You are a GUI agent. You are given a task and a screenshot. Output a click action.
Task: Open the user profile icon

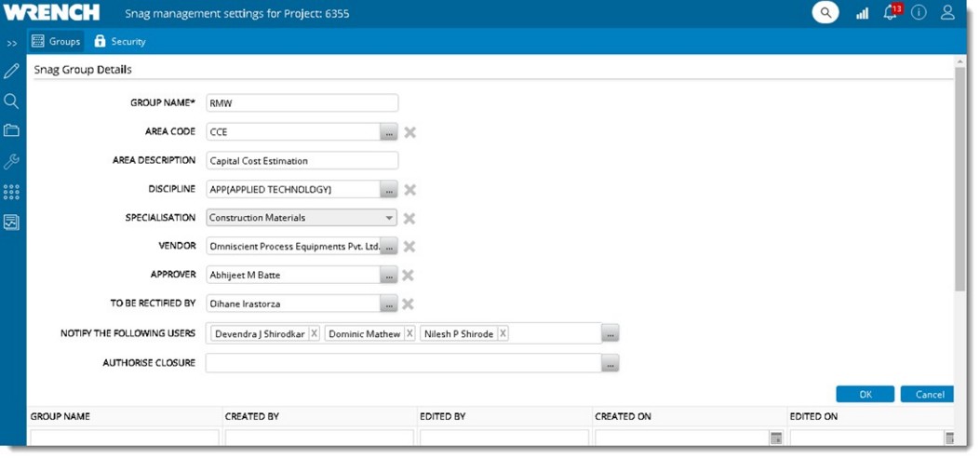[x=947, y=13]
